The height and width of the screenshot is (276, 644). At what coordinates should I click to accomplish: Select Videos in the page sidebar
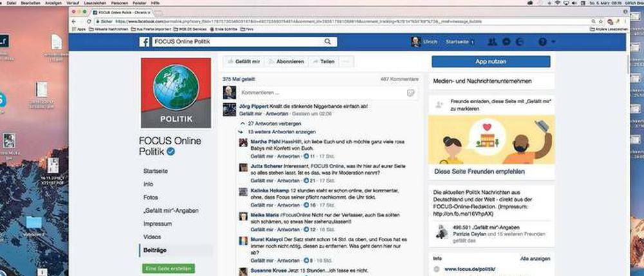point(153,237)
